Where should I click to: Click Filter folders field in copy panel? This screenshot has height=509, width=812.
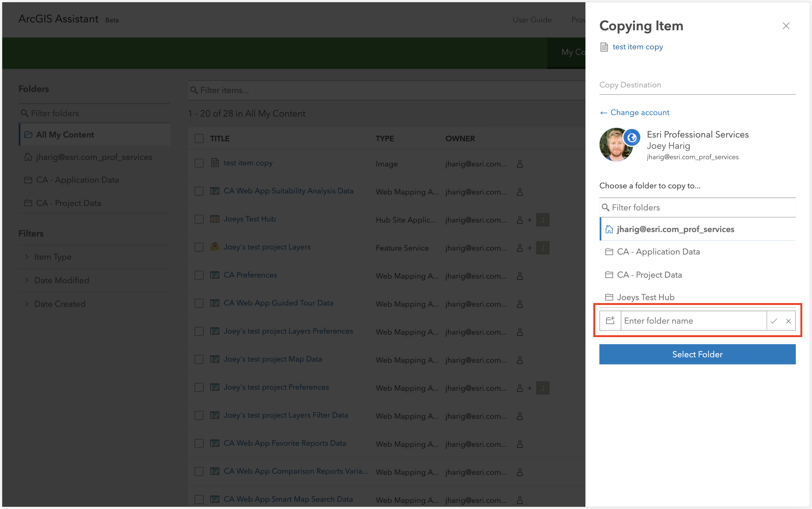(x=697, y=207)
